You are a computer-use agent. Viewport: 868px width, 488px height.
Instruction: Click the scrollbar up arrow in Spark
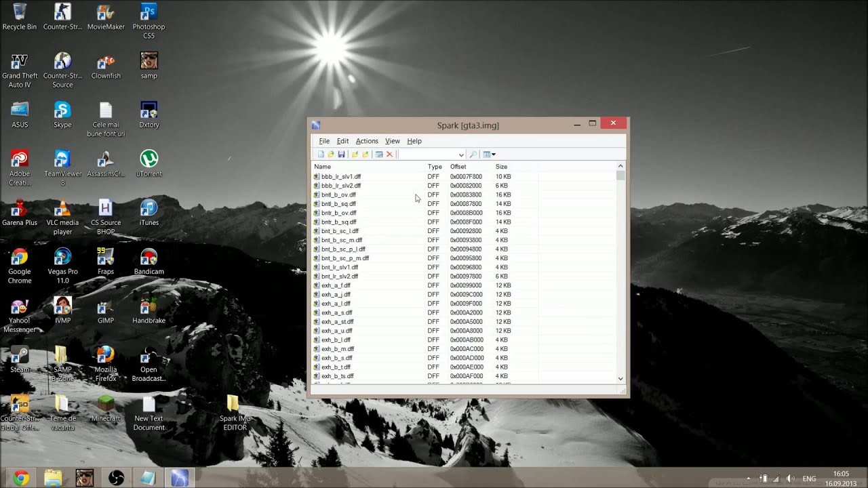(620, 166)
